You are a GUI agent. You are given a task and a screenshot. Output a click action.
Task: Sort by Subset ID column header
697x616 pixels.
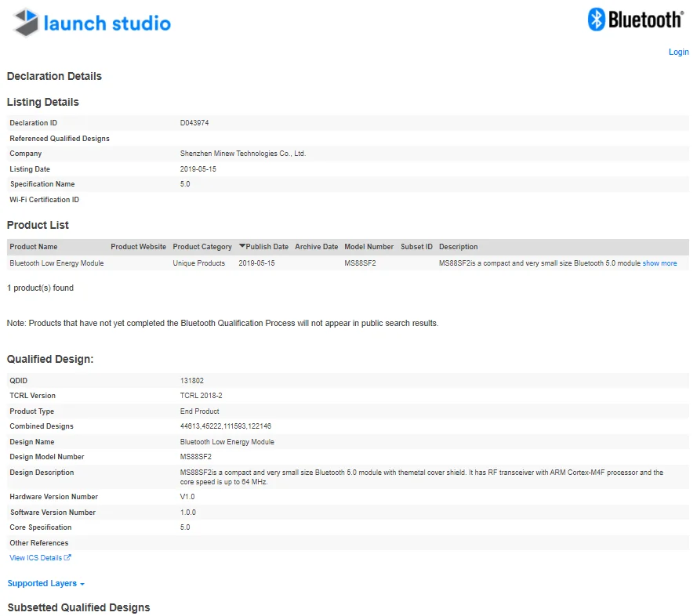click(416, 247)
